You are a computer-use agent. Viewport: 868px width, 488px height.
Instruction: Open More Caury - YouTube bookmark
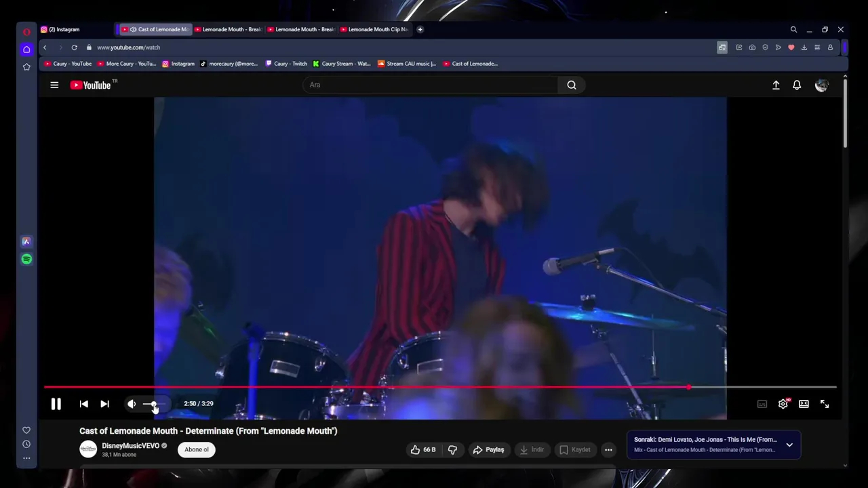point(127,64)
